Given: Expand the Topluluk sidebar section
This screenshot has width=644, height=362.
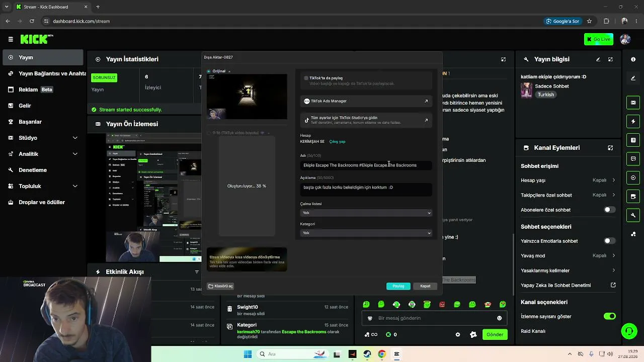Looking at the screenshot, I should [75, 186].
